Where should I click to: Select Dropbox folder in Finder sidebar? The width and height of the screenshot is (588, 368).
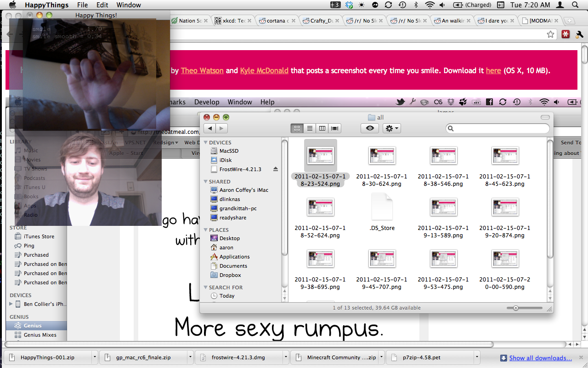click(230, 275)
